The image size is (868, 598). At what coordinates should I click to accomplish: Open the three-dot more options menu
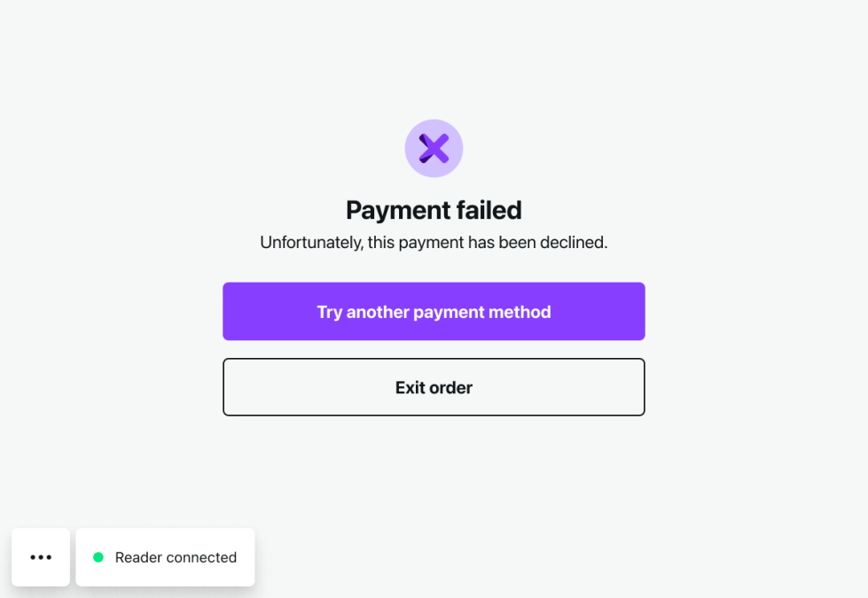(x=41, y=557)
